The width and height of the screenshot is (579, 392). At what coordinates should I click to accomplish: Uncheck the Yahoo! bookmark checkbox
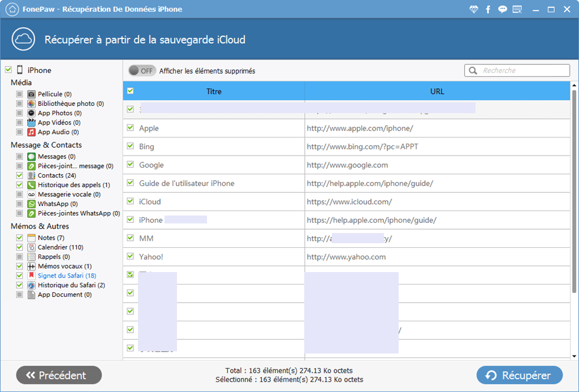pos(131,256)
